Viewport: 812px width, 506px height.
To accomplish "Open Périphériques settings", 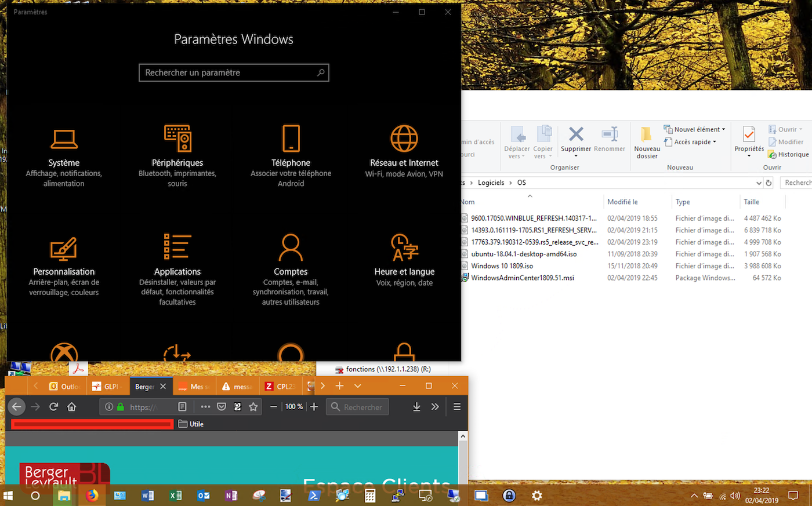I will [177, 156].
